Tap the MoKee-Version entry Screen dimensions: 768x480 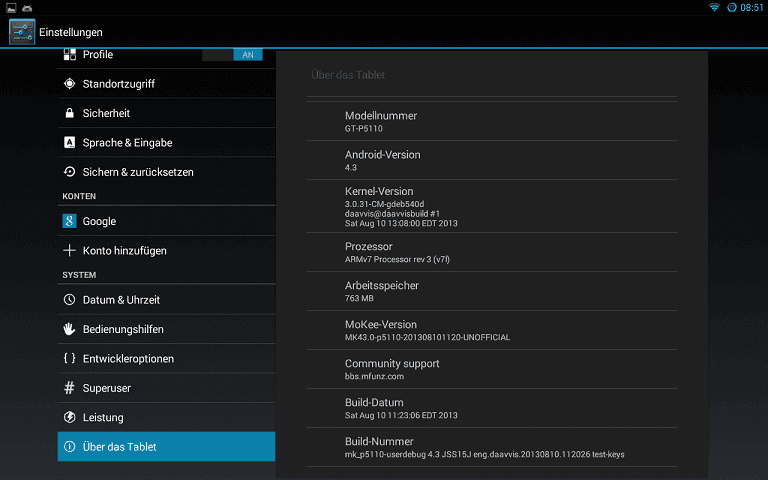[492, 330]
